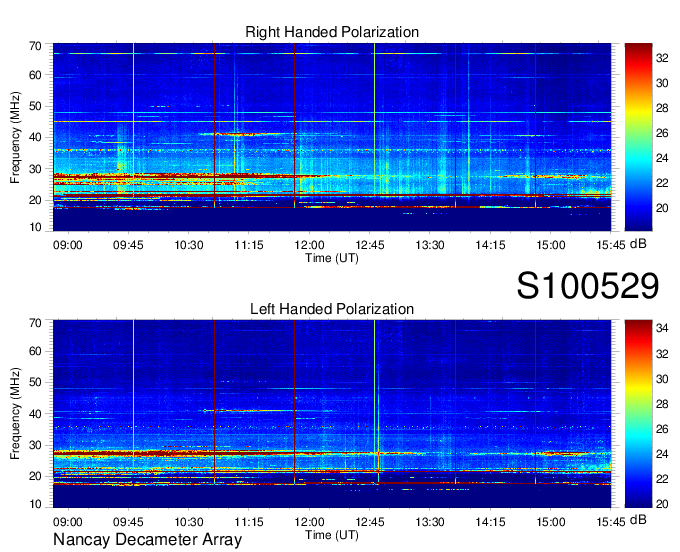Click 12:45 tick on Right Handed time axis

[369, 245]
